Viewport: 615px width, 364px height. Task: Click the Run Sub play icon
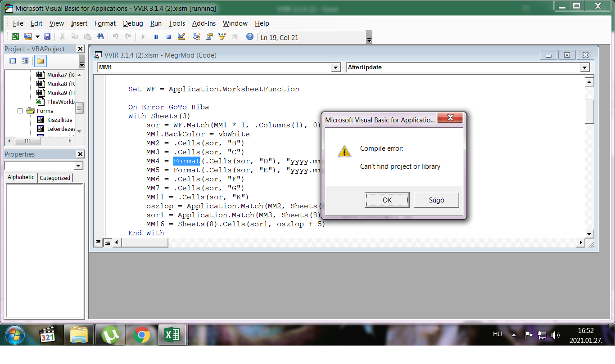click(x=143, y=37)
